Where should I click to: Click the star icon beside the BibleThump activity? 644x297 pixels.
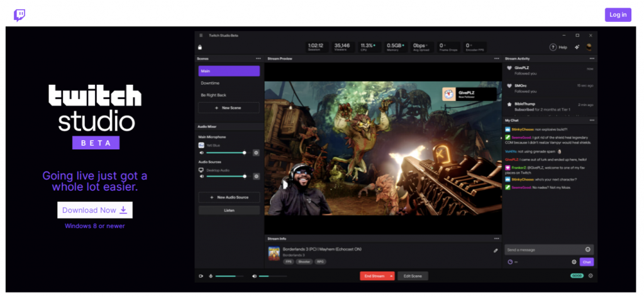tap(509, 104)
